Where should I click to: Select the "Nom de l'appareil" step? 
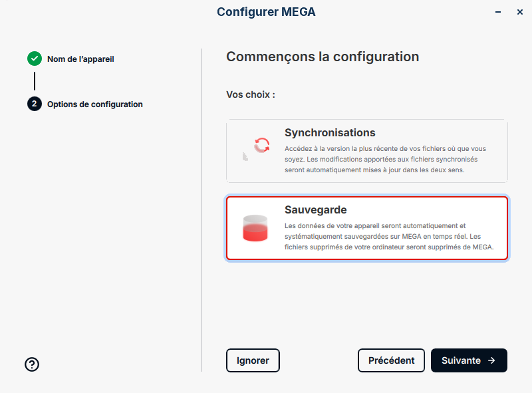[x=80, y=59]
